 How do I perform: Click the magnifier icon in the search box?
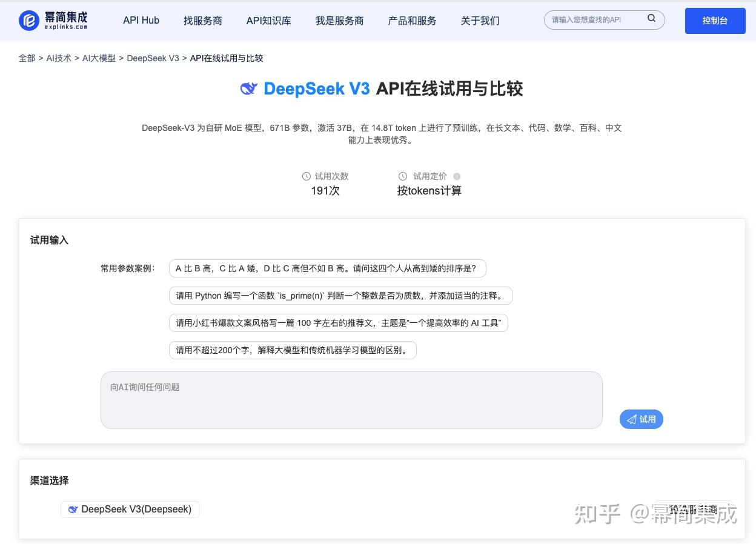coord(651,19)
